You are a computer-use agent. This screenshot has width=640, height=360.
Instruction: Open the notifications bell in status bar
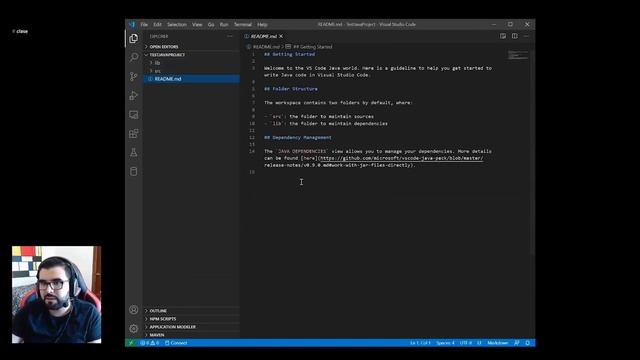pos(527,343)
